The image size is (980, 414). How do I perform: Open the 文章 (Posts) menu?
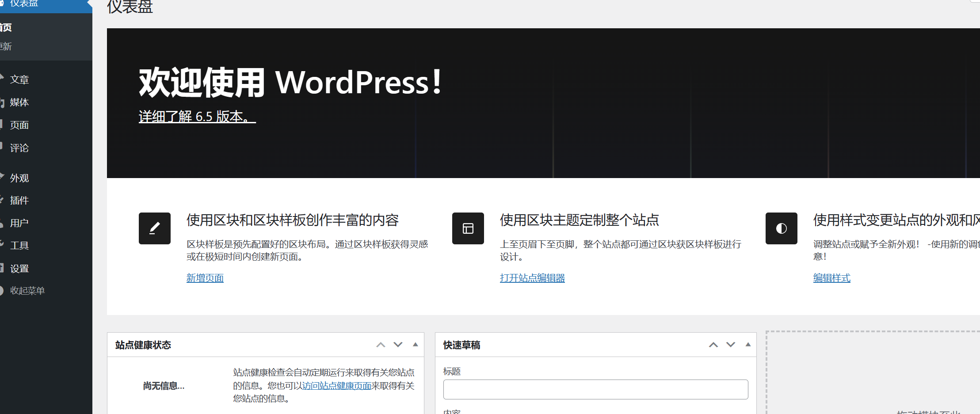19,80
